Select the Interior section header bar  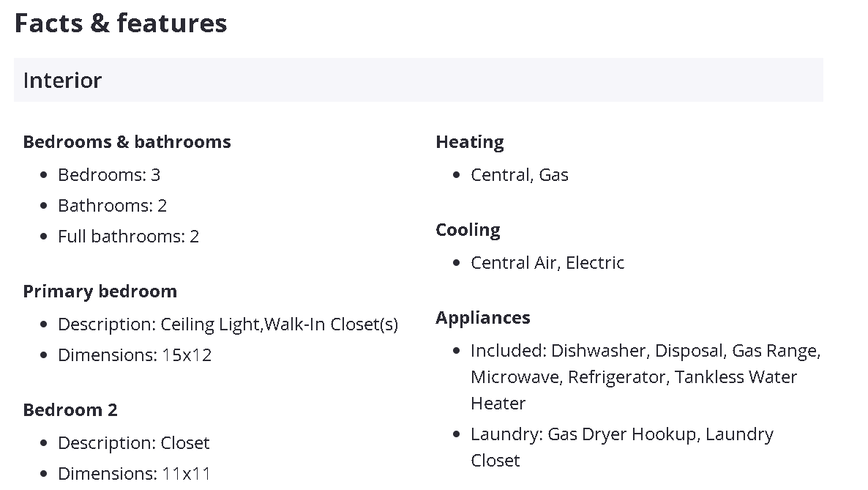tap(418, 80)
